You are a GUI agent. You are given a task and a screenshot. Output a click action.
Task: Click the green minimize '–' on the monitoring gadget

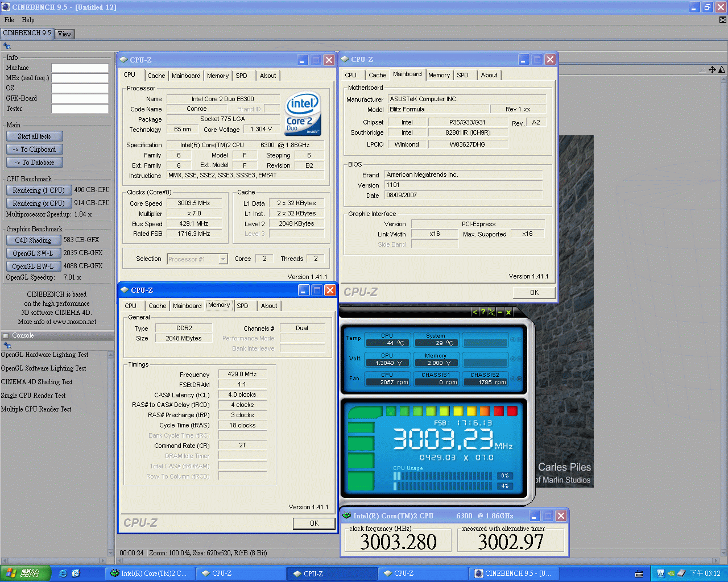tap(500, 312)
